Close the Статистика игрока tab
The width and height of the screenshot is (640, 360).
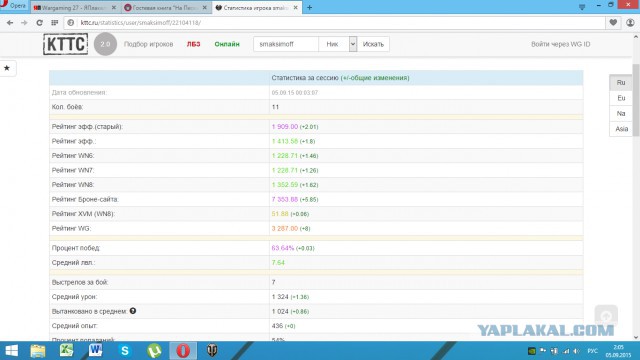point(296,7)
